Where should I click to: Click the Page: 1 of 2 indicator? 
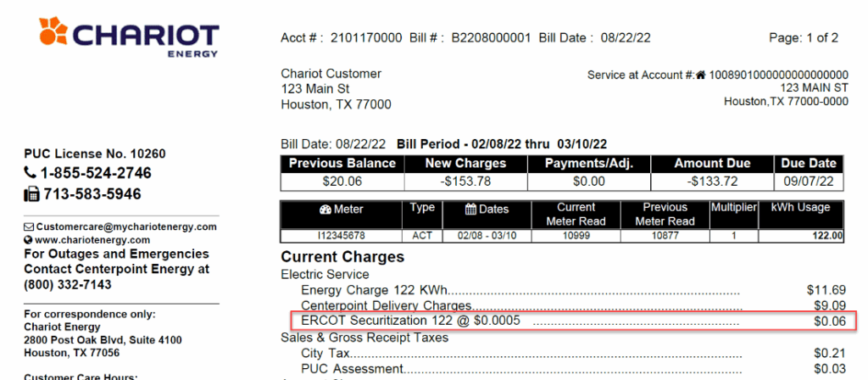pos(804,38)
